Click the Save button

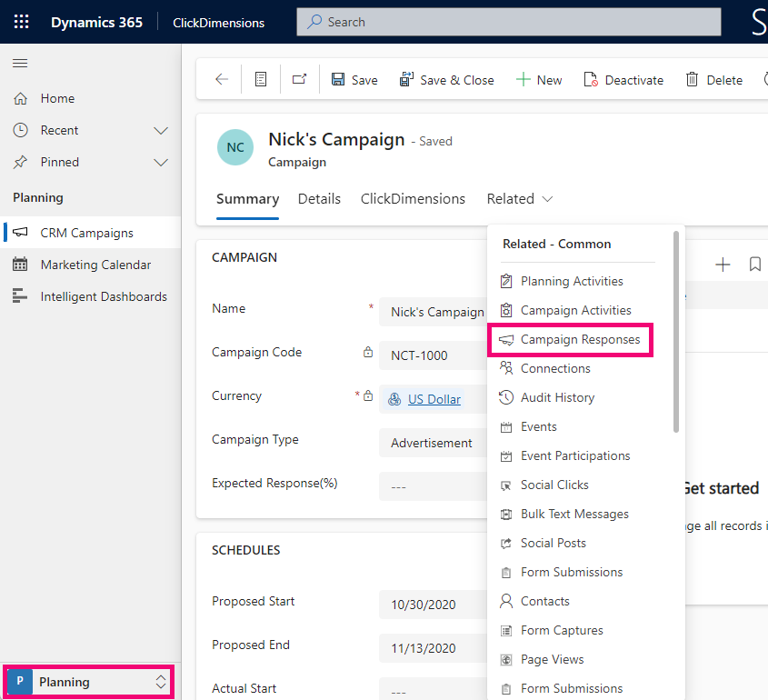click(354, 80)
